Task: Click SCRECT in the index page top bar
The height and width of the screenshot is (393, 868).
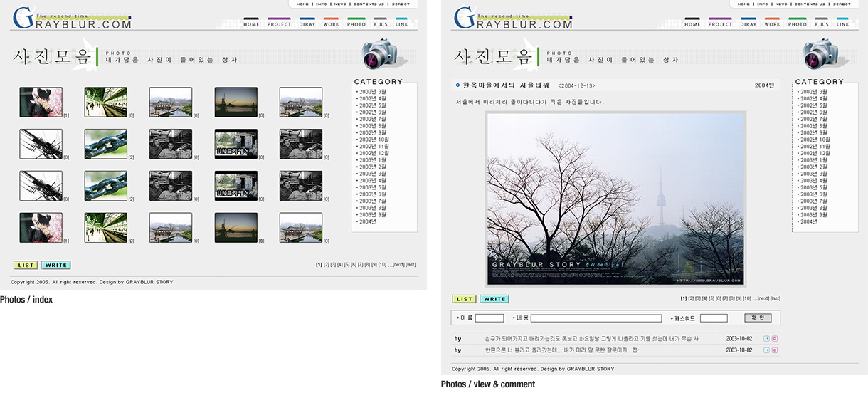Action: point(401,4)
